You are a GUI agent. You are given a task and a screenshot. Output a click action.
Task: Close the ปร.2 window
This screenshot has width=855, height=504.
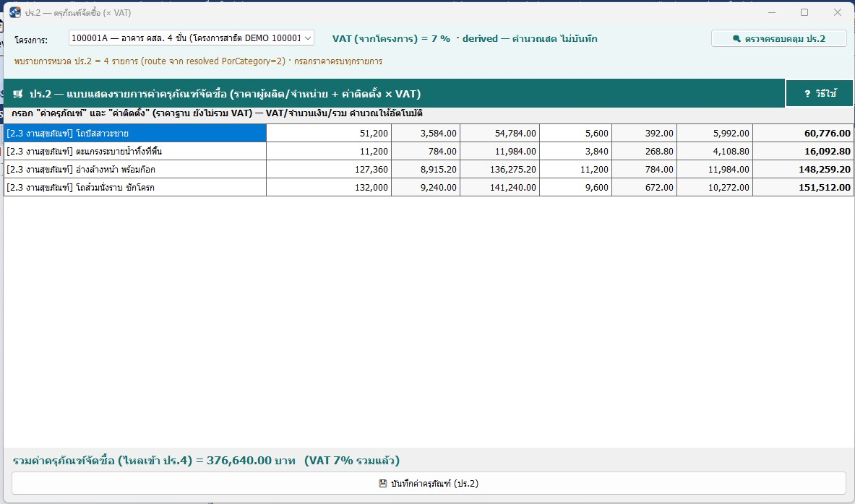(838, 12)
